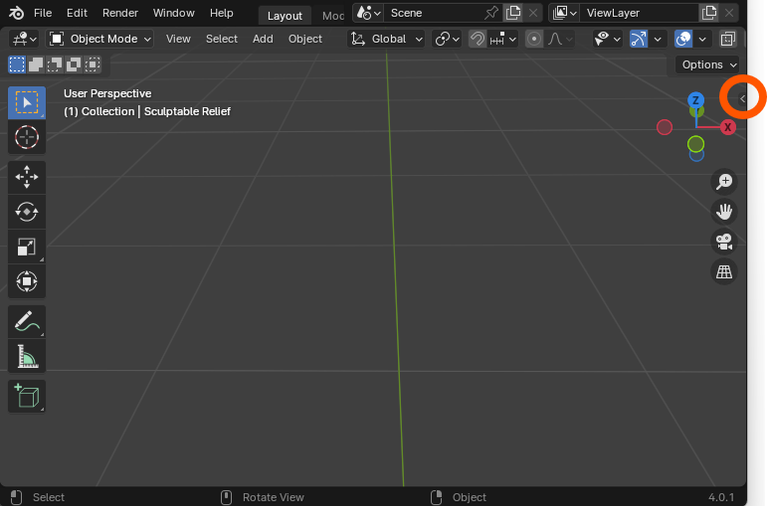
Task: Activate the Annotate pencil tool
Action: click(x=27, y=321)
